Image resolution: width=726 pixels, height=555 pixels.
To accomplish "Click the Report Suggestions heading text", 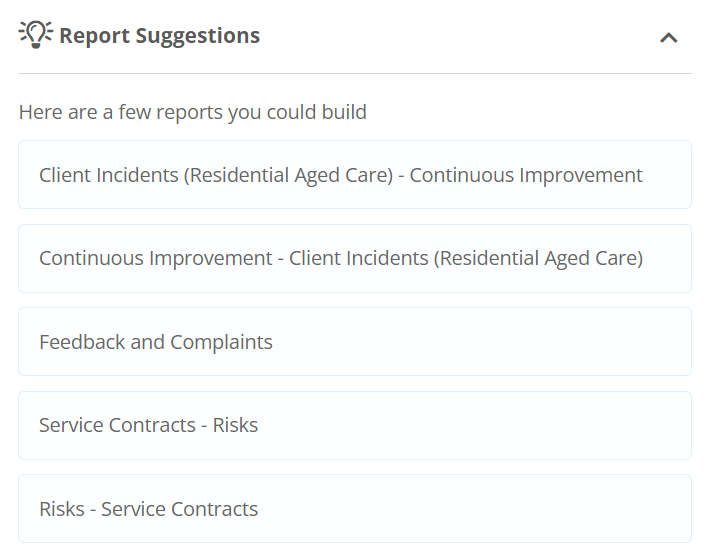I will (x=160, y=36).
